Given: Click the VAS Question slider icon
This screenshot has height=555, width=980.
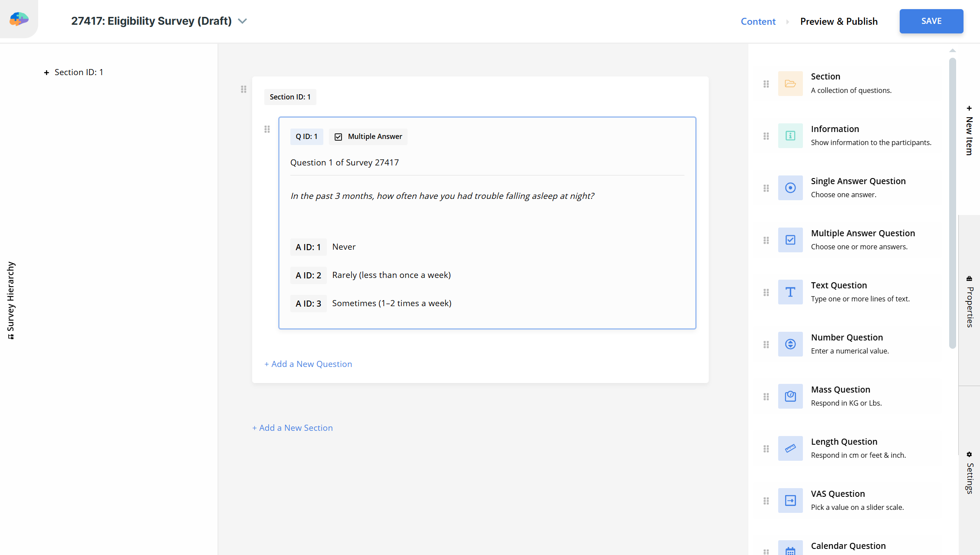Looking at the screenshot, I should pyautogui.click(x=790, y=500).
